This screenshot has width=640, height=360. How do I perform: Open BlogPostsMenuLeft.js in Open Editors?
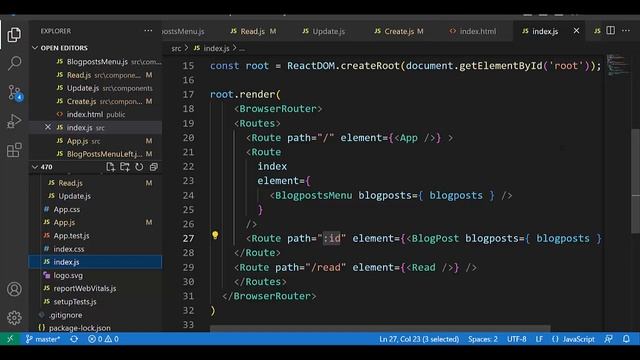[96, 154]
